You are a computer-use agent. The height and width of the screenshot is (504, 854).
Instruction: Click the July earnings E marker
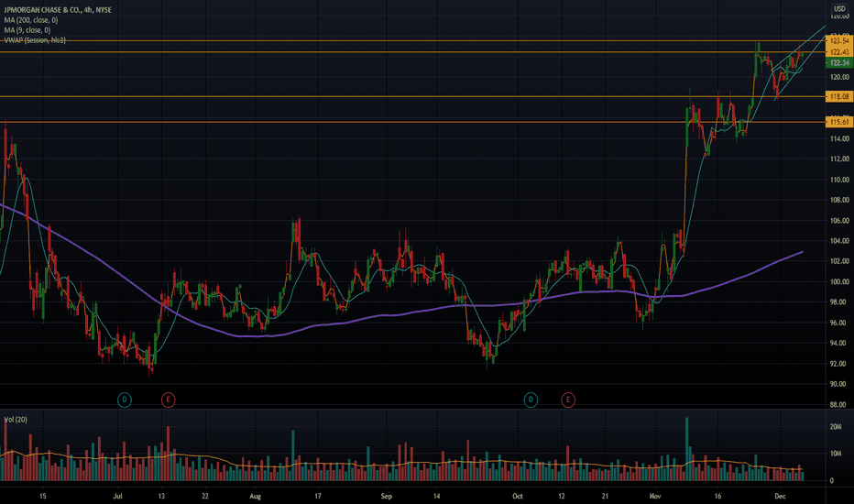[168, 400]
